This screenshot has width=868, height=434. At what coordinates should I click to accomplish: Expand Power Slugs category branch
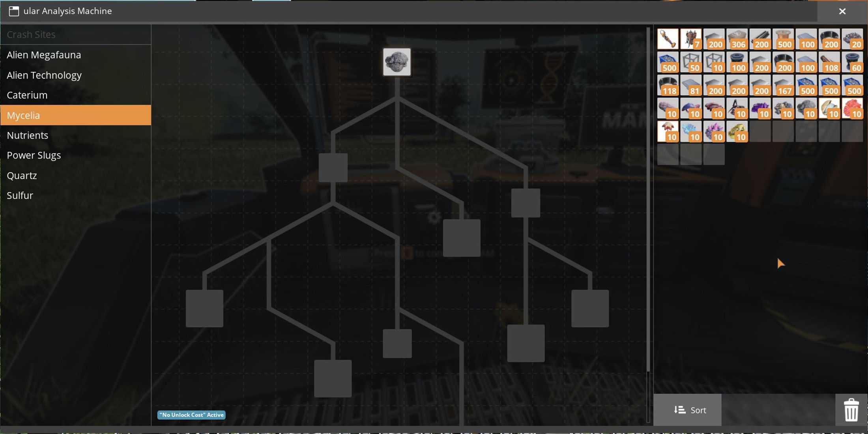coord(34,155)
